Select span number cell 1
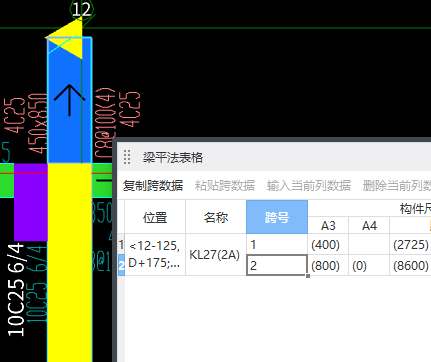Screen dimensions: 431x362 coord(277,244)
